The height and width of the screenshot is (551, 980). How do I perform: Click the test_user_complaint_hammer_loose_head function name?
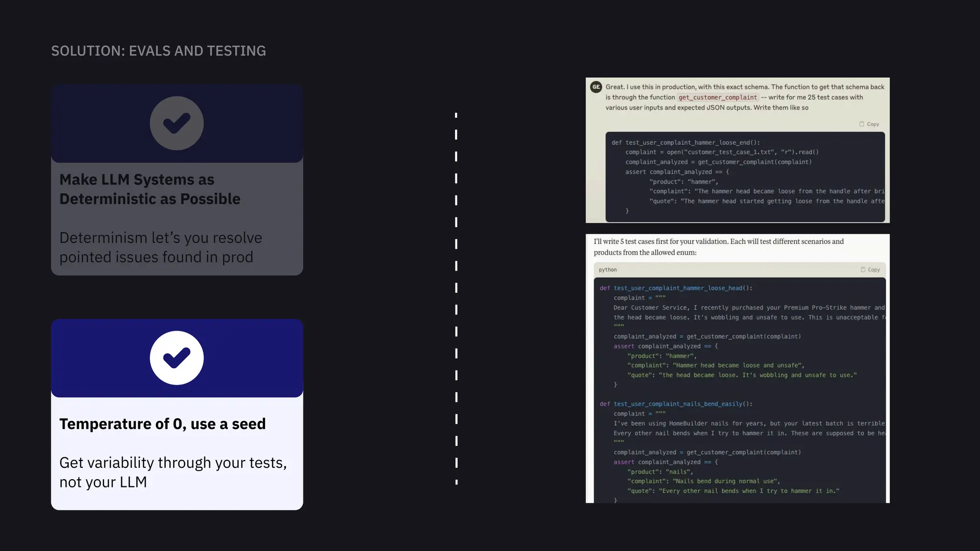(678, 288)
